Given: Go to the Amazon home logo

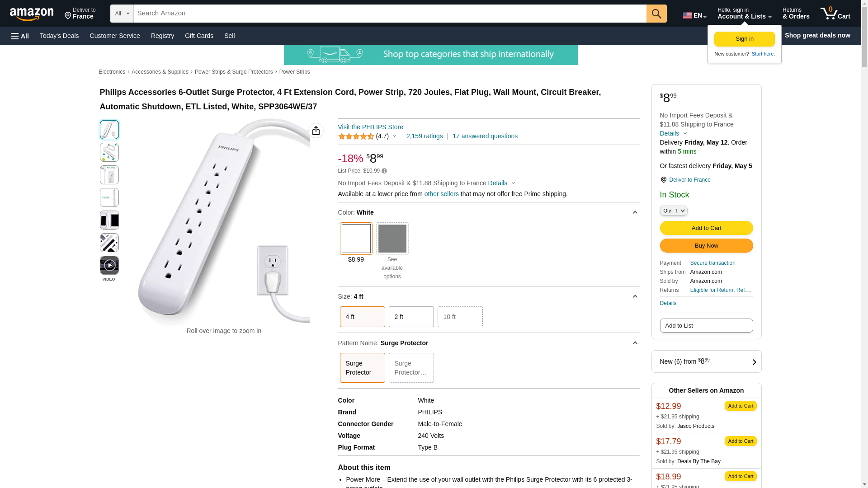Looking at the screenshot, I should pyautogui.click(x=32, y=14).
